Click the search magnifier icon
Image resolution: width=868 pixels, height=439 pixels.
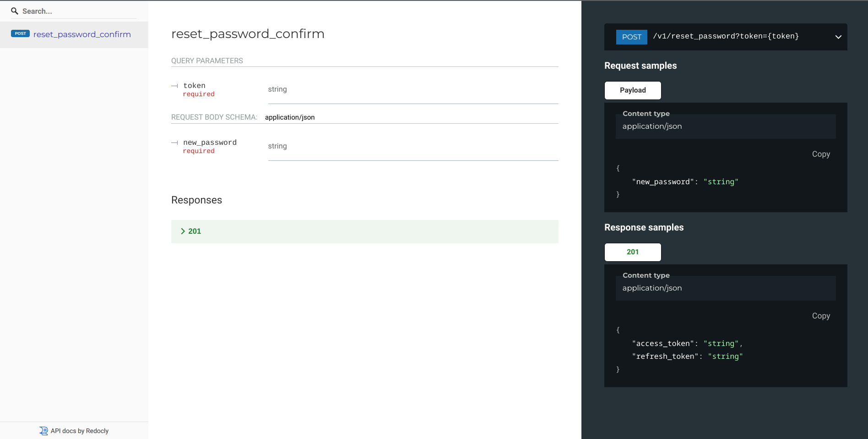(15, 11)
